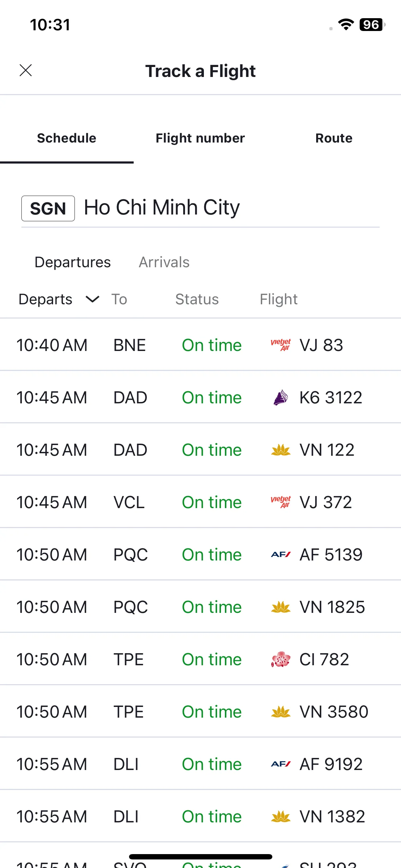Tap the VietJet Air logo for VJ 372
Image resolution: width=401 pixels, height=868 pixels.
[x=281, y=502]
